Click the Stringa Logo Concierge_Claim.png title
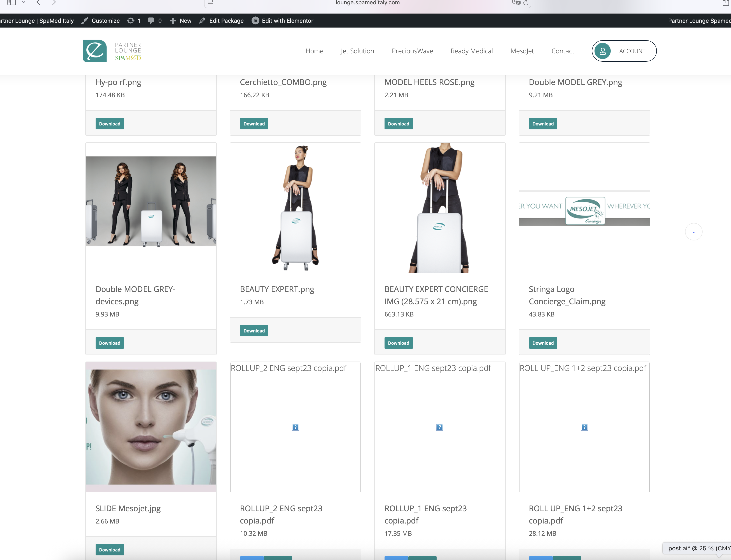This screenshot has height=560, width=731. [567, 295]
